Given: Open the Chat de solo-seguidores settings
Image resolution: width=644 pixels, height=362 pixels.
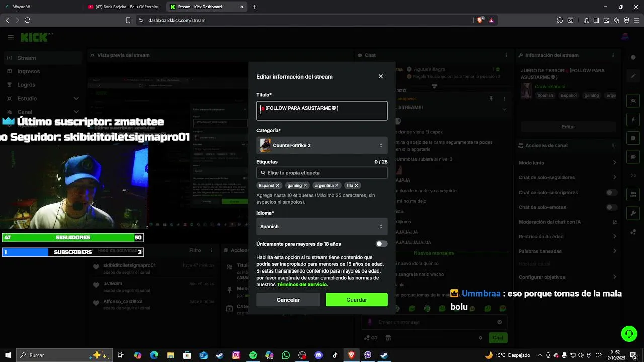Looking at the screenshot, I should pos(568,177).
